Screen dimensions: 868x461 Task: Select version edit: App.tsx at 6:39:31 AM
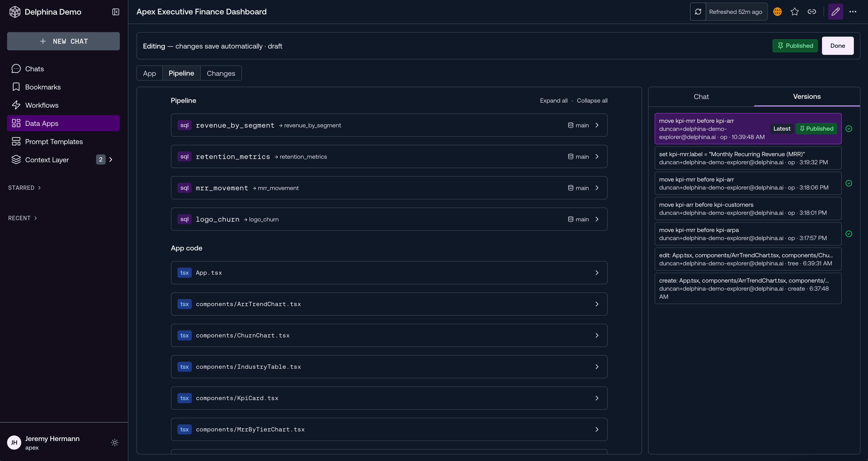[748, 259]
